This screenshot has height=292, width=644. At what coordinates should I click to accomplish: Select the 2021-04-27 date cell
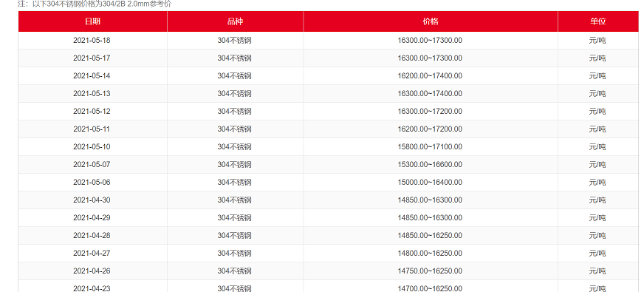[x=92, y=253]
